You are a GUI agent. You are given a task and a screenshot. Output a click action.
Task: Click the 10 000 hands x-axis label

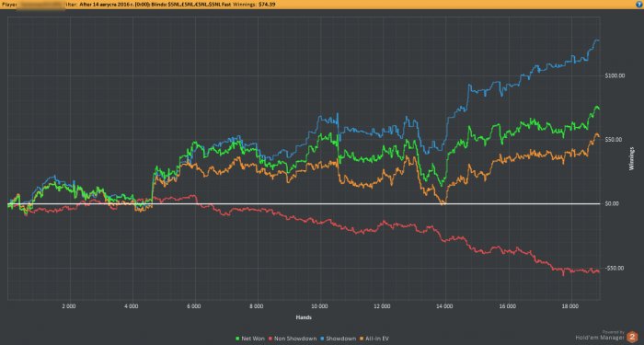click(x=319, y=306)
